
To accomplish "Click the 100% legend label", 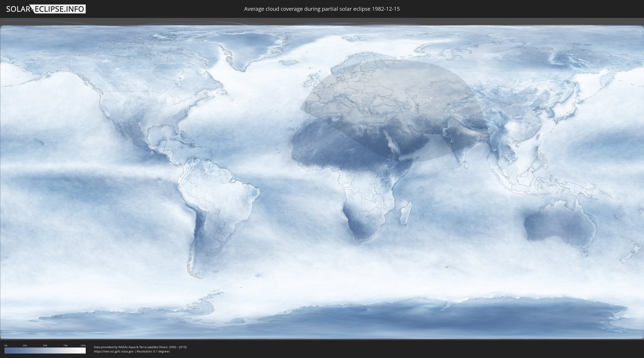I will pos(83,345).
